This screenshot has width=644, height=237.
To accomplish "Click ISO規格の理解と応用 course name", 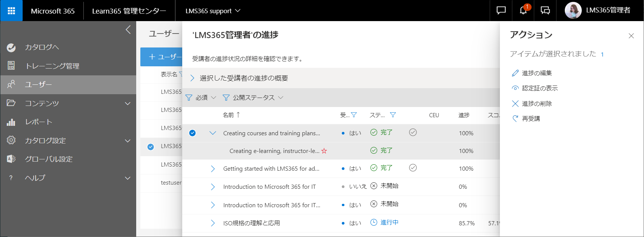I will pos(252,223).
